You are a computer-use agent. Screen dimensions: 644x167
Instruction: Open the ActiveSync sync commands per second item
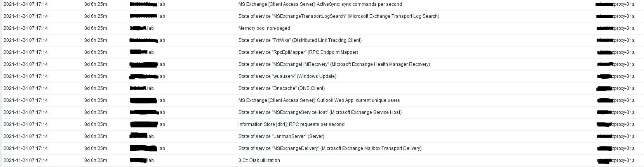click(x=320, y=4)
